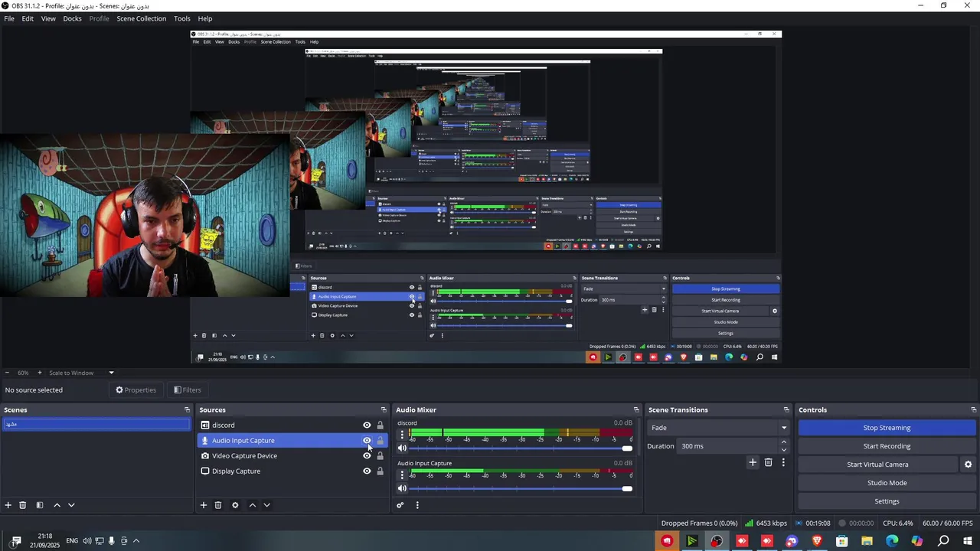Click Start Recording button
The width and height of the screenshot is (980, 551).
[887, 446]
